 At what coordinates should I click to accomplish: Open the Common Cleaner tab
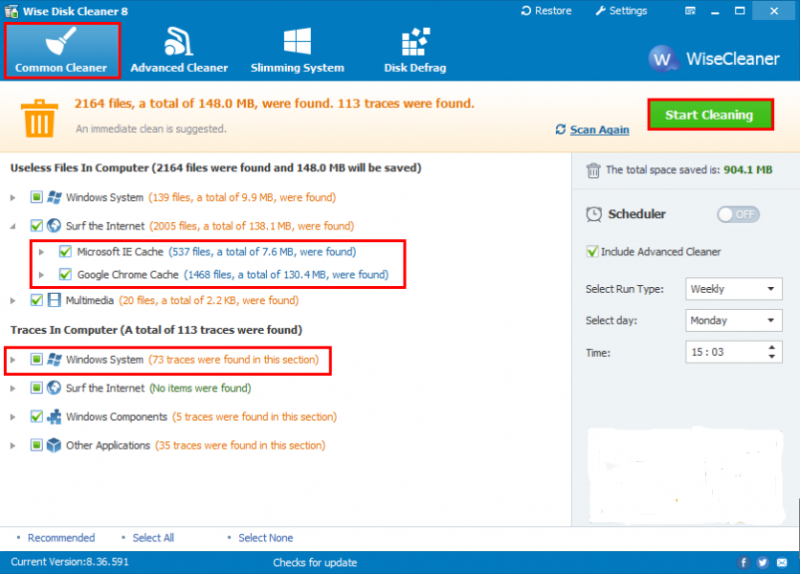tap(62, 51)
